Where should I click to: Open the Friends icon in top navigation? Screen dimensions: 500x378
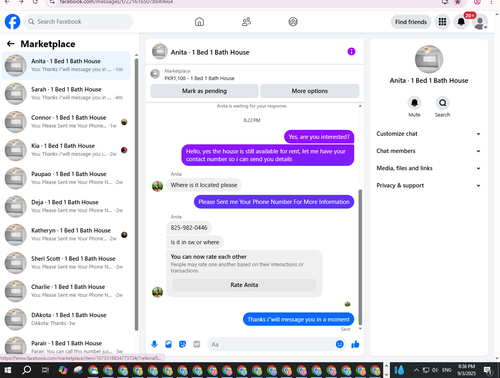246,22
